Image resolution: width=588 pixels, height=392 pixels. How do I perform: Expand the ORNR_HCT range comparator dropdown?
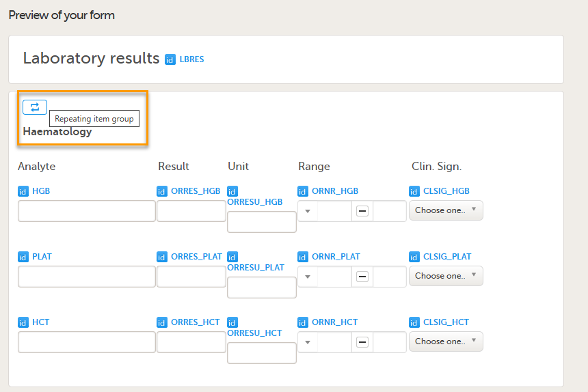[x=308, y=342]
